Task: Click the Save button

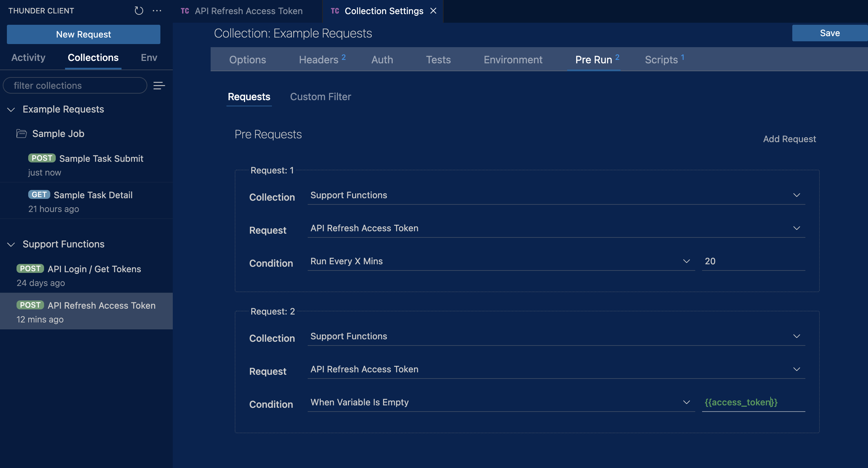Action: 829,33
